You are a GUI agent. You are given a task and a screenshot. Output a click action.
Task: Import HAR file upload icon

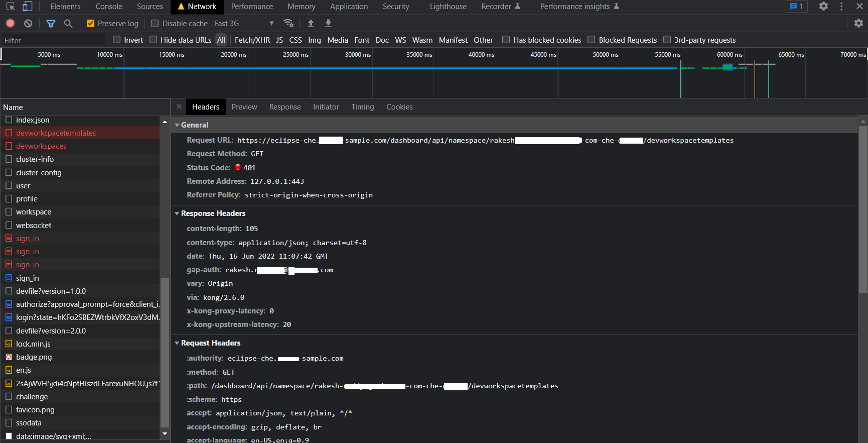tap(311, 23)
